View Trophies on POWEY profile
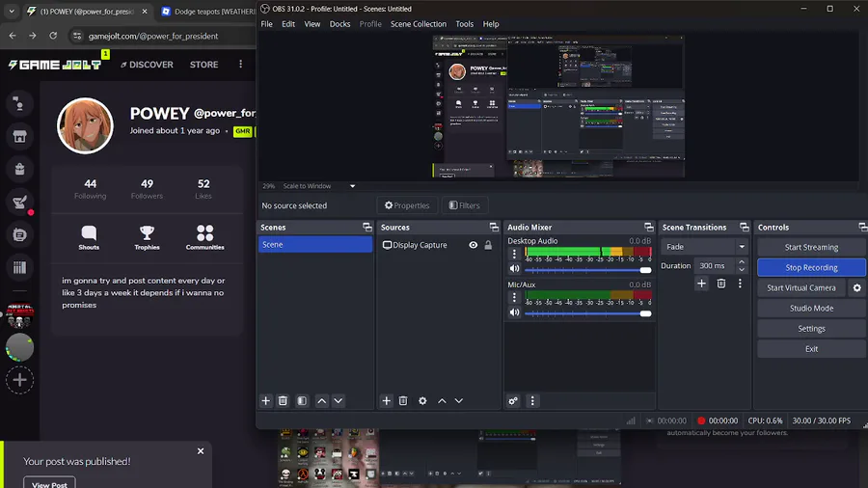 (147, 238)
